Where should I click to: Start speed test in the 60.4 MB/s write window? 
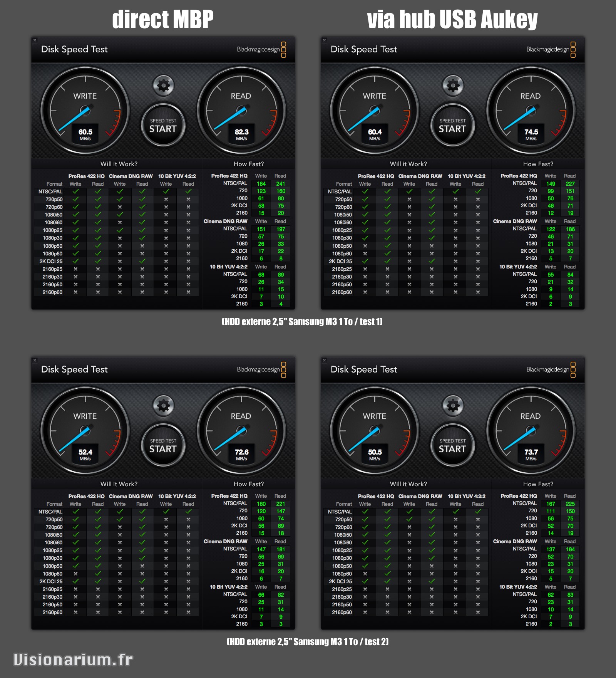pos(453,125)
